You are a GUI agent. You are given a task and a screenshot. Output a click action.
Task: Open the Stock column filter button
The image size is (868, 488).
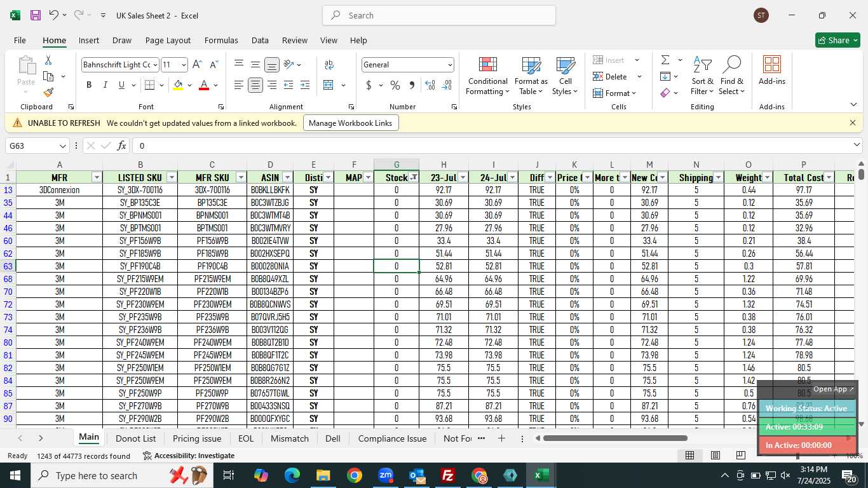click(414, 177)
